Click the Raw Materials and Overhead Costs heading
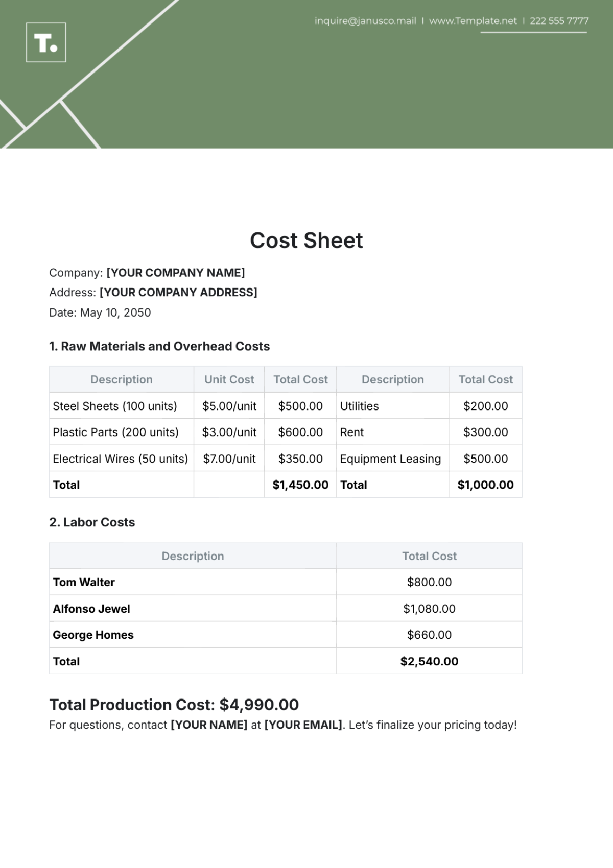The width and height of the screenshot is (613, 868). (x=159, y=346)
